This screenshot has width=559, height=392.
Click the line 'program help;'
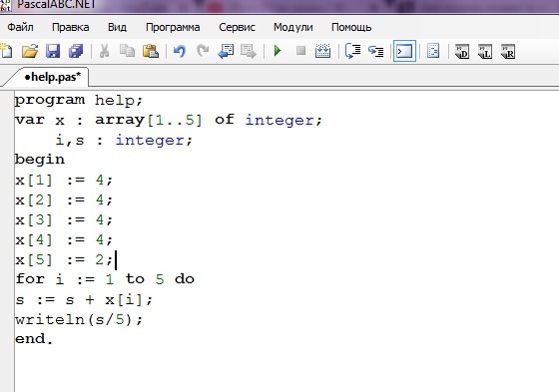(79, 100)
